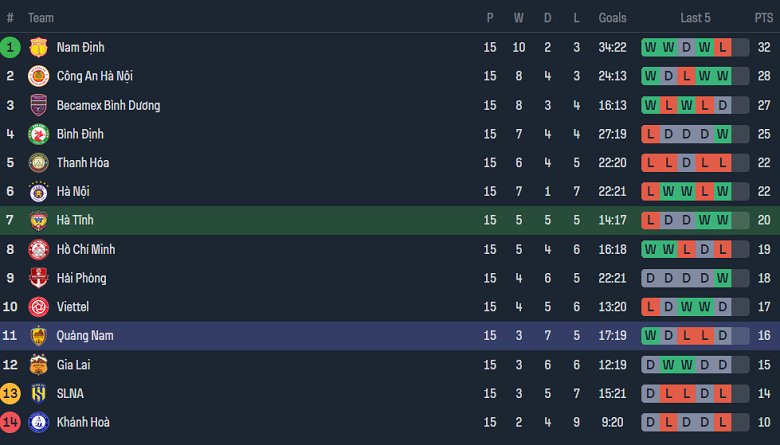
Task: Click Nam Định's first green W result
Action: coord(651,47)
